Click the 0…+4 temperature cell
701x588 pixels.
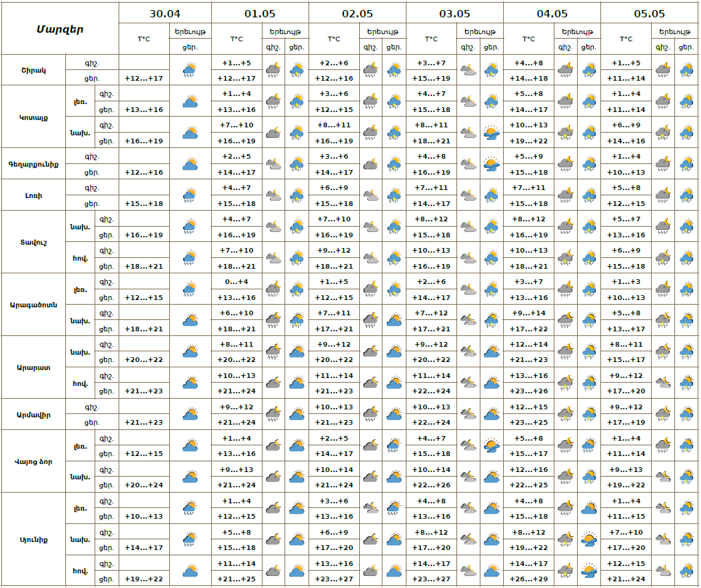pos(237,282)
